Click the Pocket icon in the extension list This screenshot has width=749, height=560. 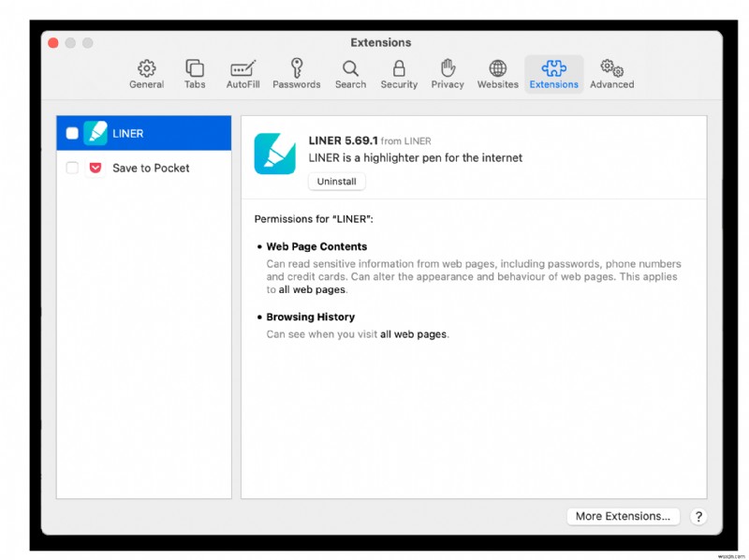(95, 168)
